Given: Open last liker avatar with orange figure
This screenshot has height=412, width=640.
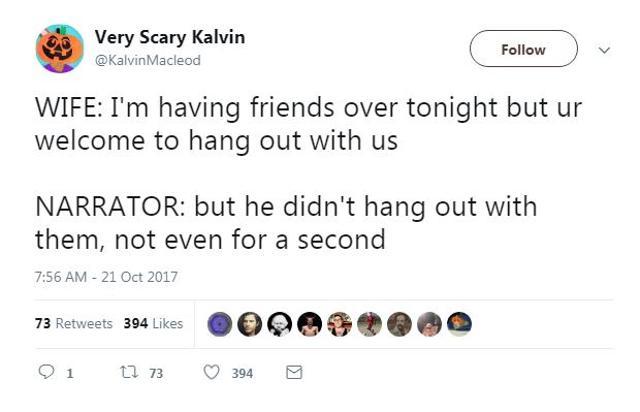Looking at the screenshot, I should coord(460,324).
